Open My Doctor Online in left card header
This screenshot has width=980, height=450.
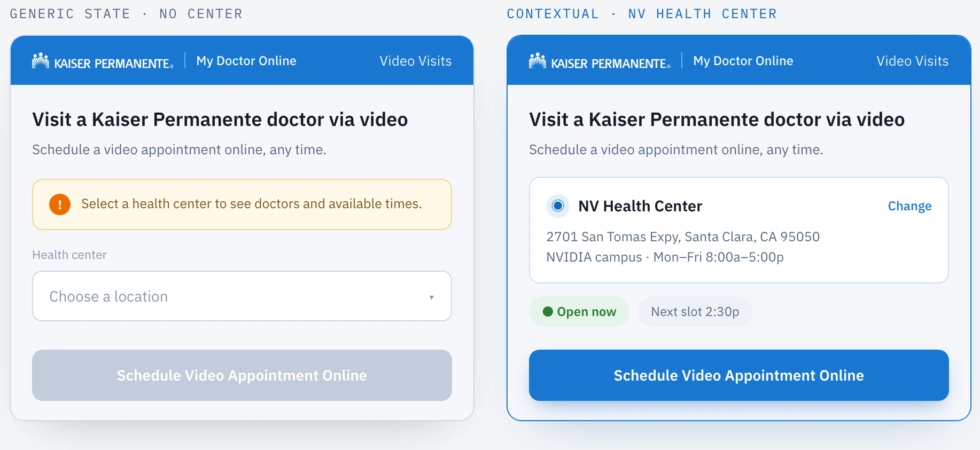(x=246, y=61)
